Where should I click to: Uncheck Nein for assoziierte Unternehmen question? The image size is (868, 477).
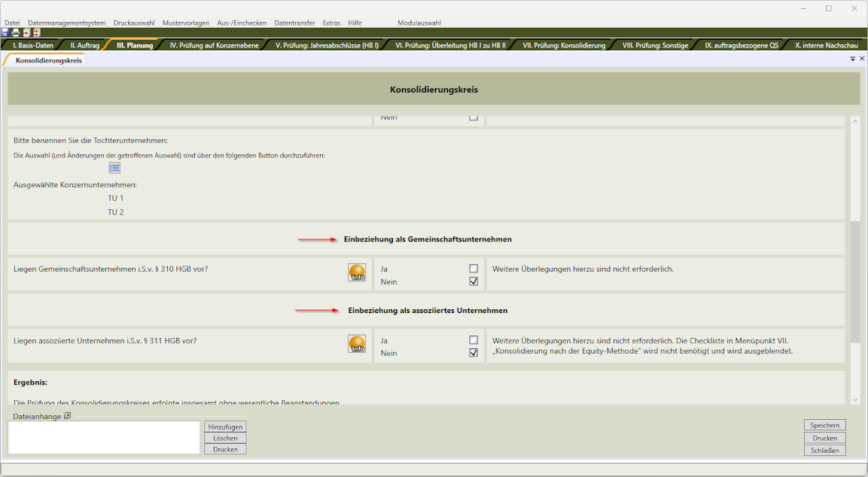474,353
